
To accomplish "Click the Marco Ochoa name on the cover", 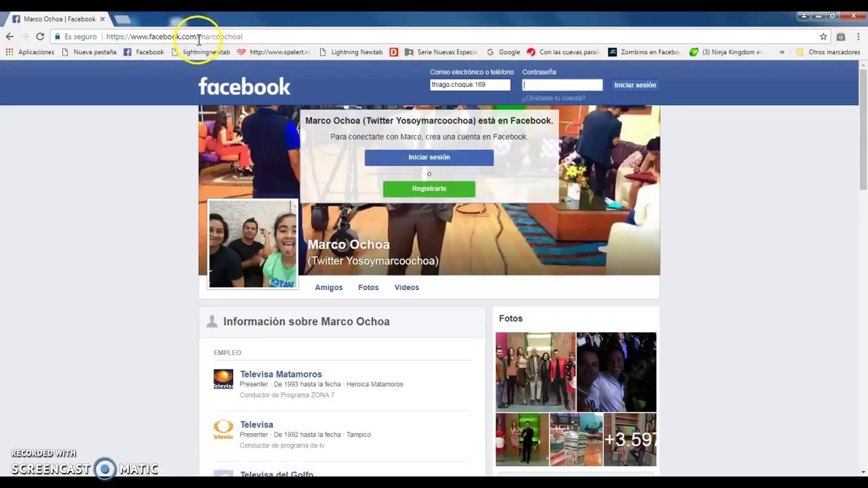I will [349, 245].
